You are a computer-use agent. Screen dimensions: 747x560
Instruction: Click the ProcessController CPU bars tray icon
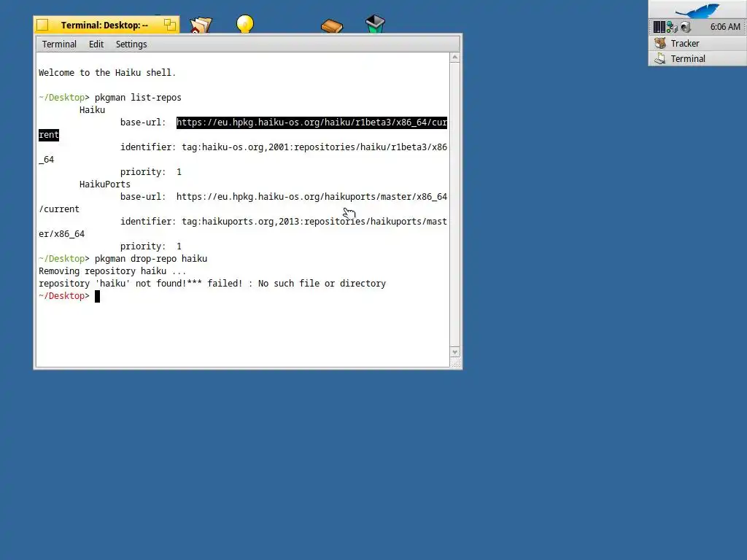[x=659, y=27]
